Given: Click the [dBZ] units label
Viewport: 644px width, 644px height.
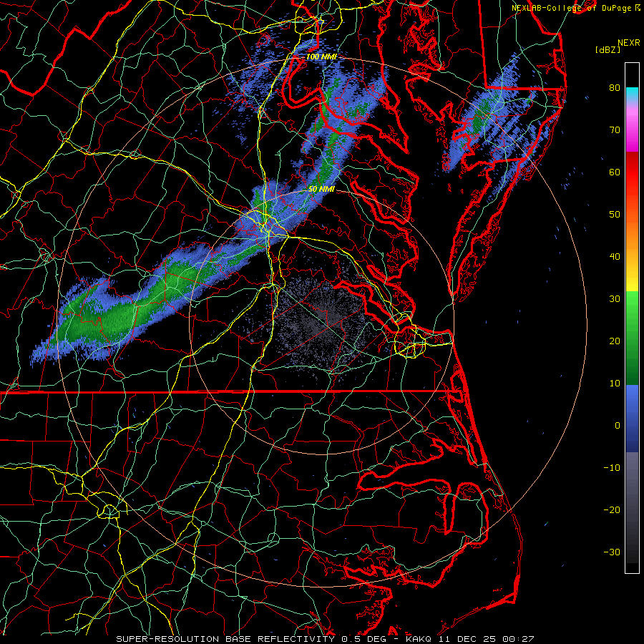Looking at the screenshot, I should 608,50.
